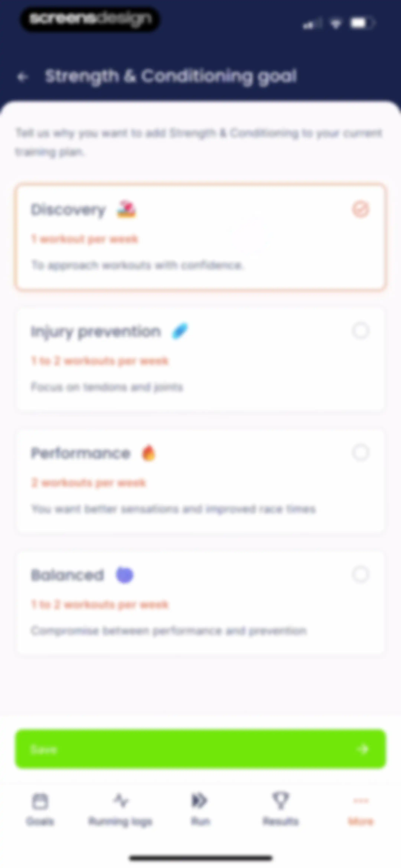Image resolution: width=401 pixels, height=868 pixels.
Task: Open the Running logs activity icon
Action: tap(120, 801)
